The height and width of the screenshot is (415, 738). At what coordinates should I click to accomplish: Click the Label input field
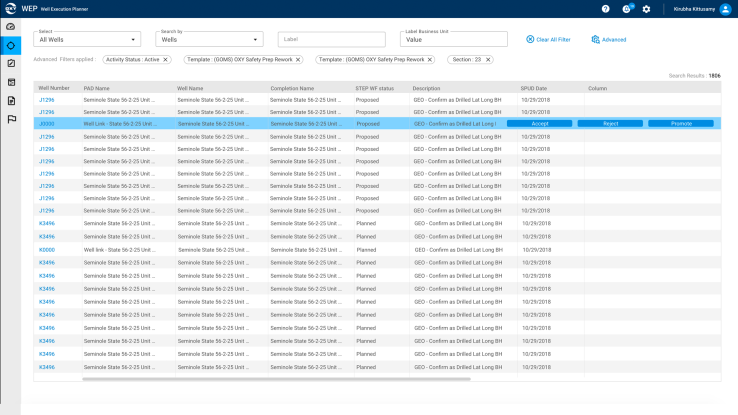(x=332, y=39)
